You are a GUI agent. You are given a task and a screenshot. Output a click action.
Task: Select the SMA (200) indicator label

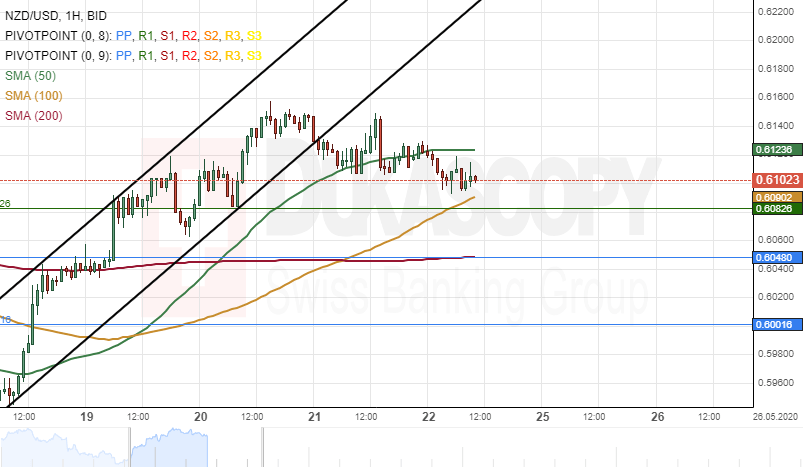pos(34,116)
